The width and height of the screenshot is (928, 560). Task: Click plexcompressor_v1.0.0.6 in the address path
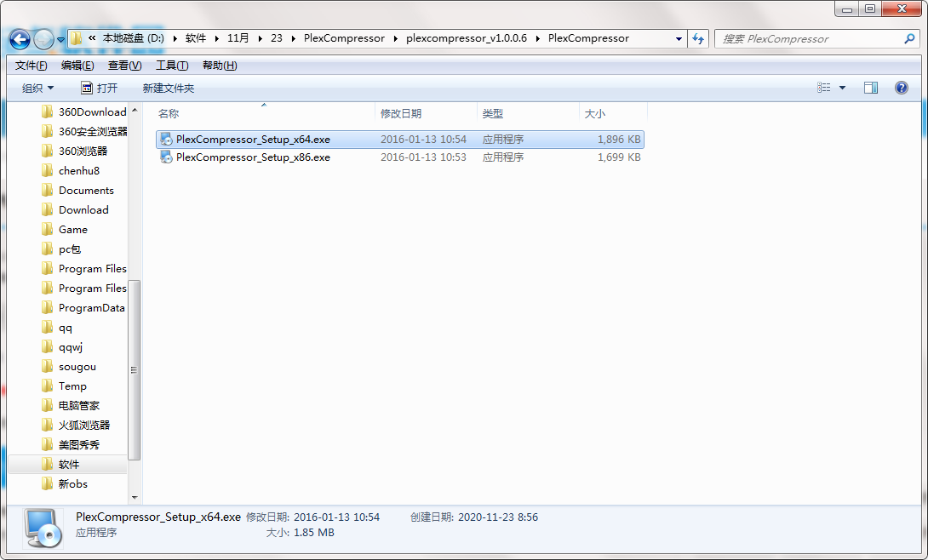pyautogui.click(x=467, y=38)
